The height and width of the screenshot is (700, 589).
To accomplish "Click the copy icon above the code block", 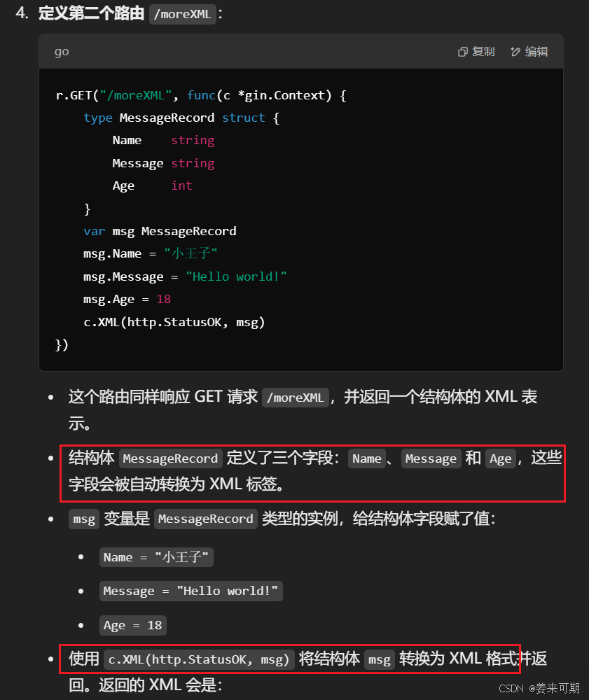I will 462,51.
